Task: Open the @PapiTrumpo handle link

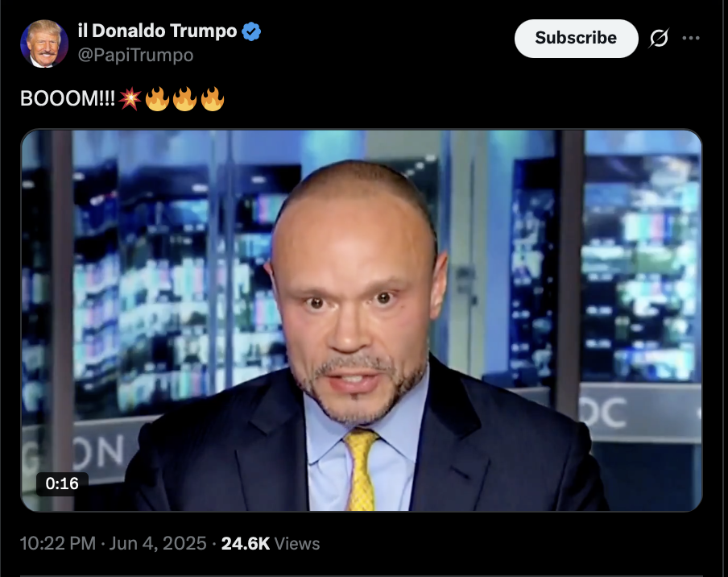Action: [135, 55]
